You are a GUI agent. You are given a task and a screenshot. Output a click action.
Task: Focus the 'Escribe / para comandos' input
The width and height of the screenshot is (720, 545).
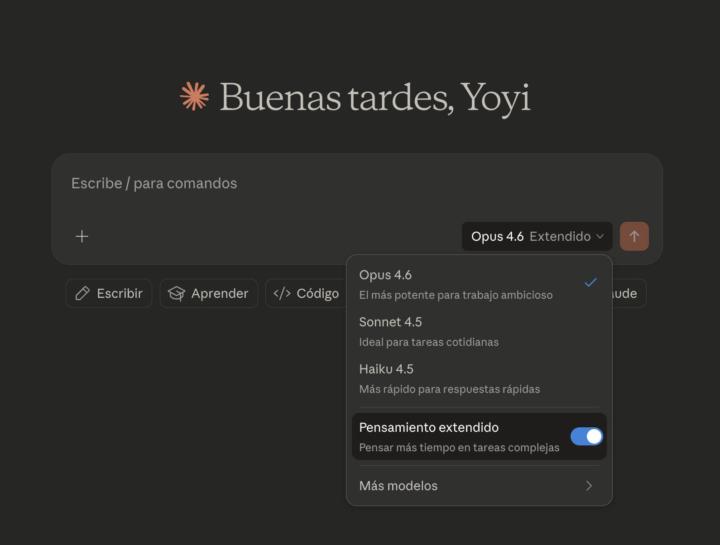pos(356,184)
